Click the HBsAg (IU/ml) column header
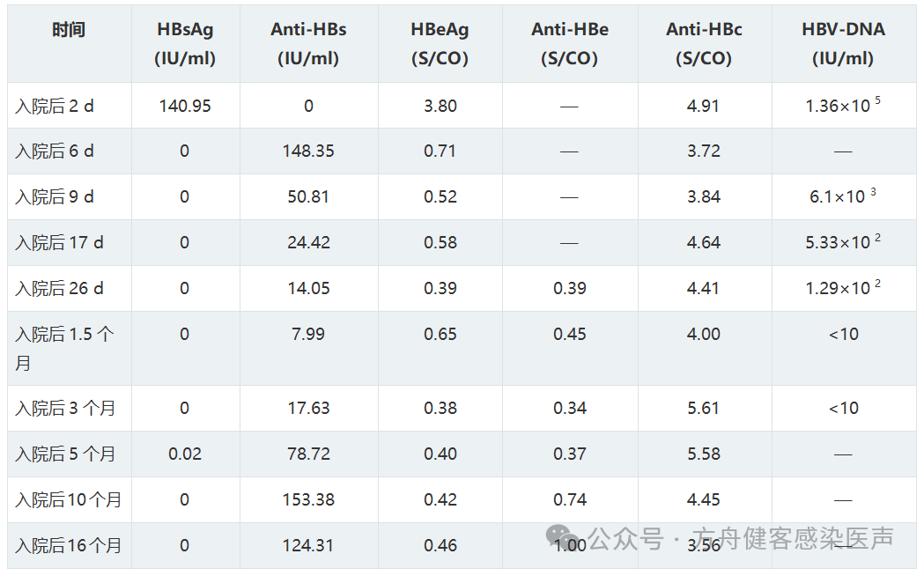924x576 pixels. [x=185, y=43]
